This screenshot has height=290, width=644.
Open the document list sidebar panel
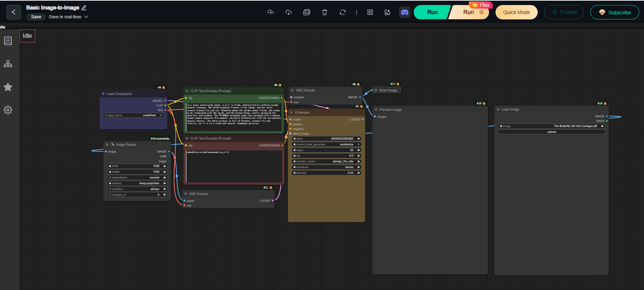8,41
